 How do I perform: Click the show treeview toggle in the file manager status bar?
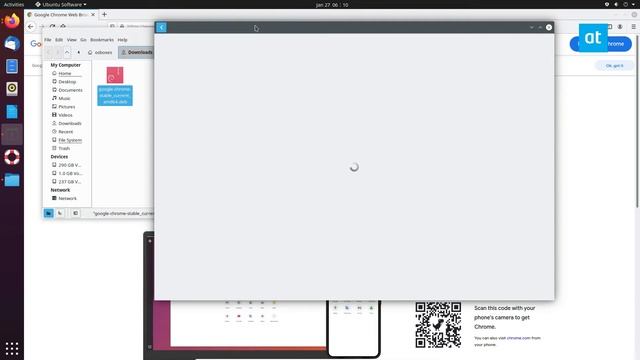coord(60,213)
